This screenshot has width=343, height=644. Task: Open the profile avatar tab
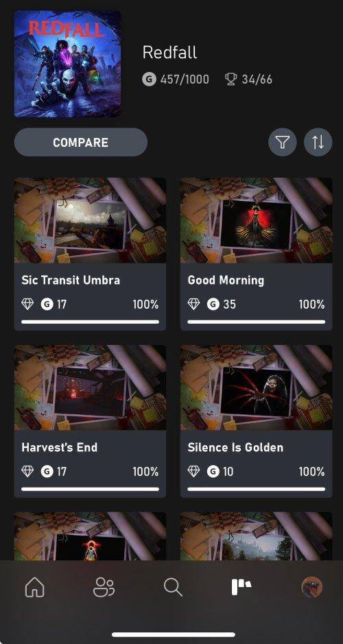(311, 587)
